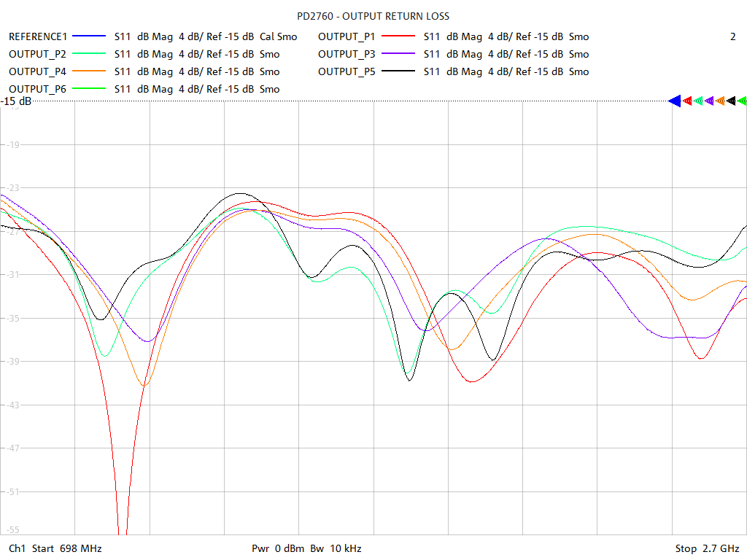
Task: Click the blue REFERENCE1 legend line swatch
Action: coord(89,36)
